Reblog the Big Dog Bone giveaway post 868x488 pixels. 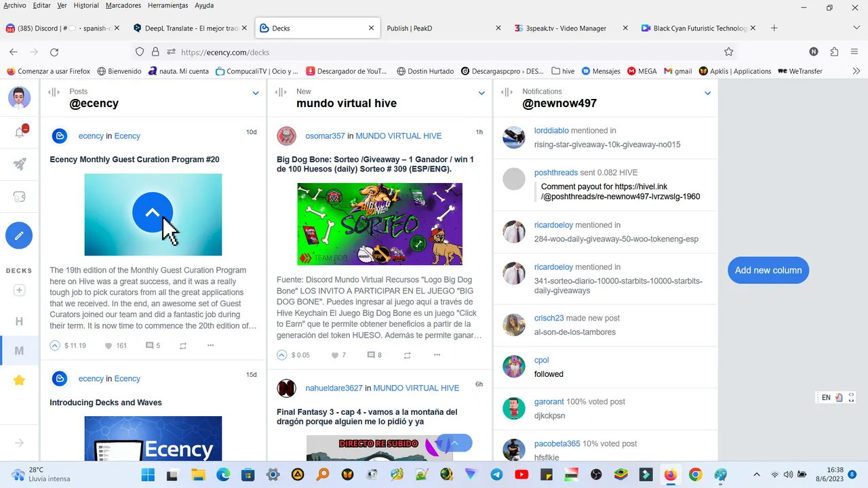[x=407, y=355]
